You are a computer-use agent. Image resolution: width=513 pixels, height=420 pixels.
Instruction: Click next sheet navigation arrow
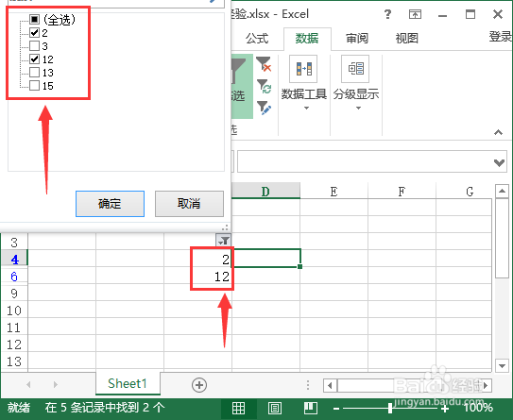56,384
